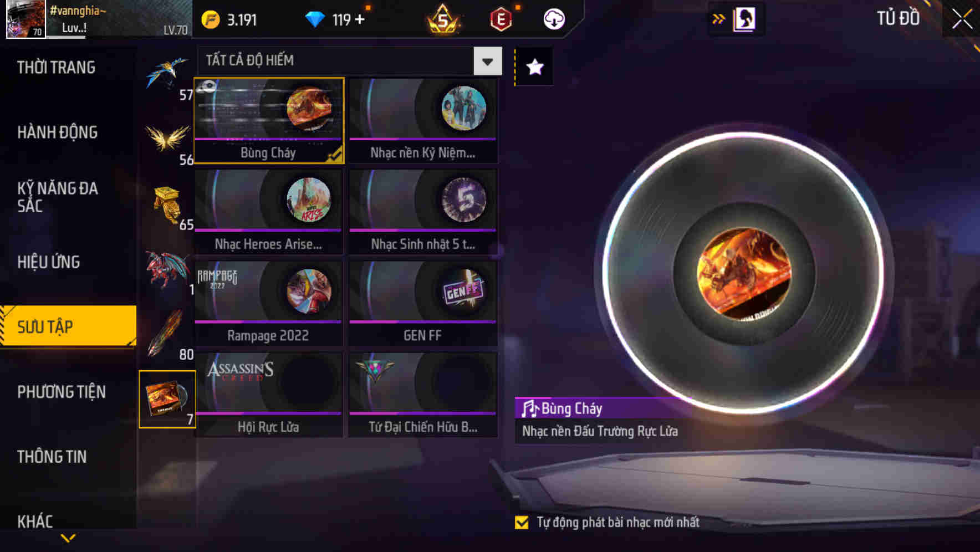This screenshot has height=552, width=980.
Task: Open the character wardrobe icon
Action: tap(744, 19)
